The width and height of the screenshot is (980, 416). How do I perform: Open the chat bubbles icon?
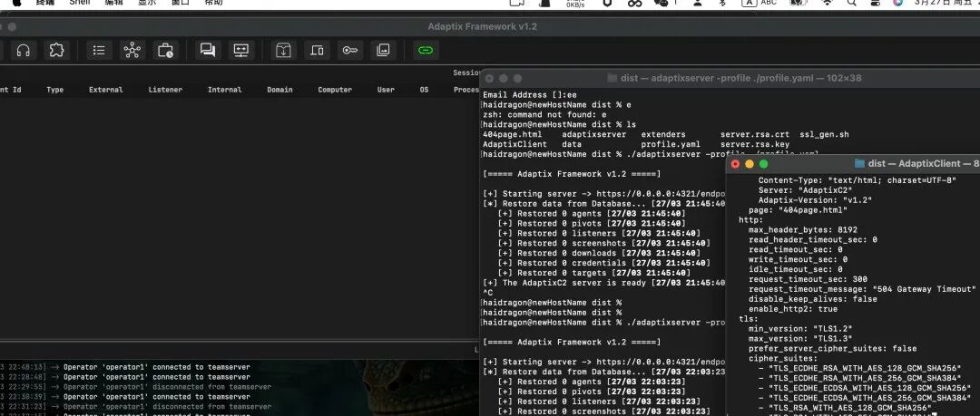(208, 51)
